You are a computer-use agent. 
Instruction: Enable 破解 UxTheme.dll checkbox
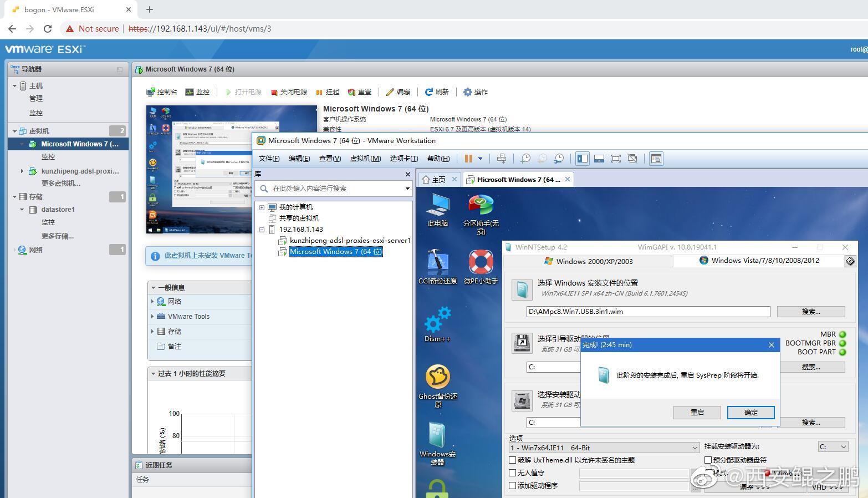[513, 460]
